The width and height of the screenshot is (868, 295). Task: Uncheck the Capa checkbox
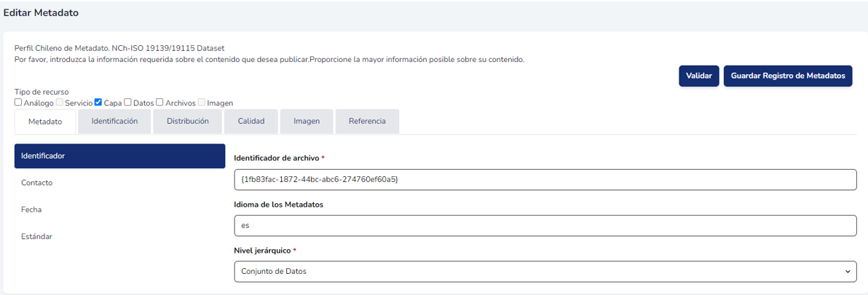99,103
